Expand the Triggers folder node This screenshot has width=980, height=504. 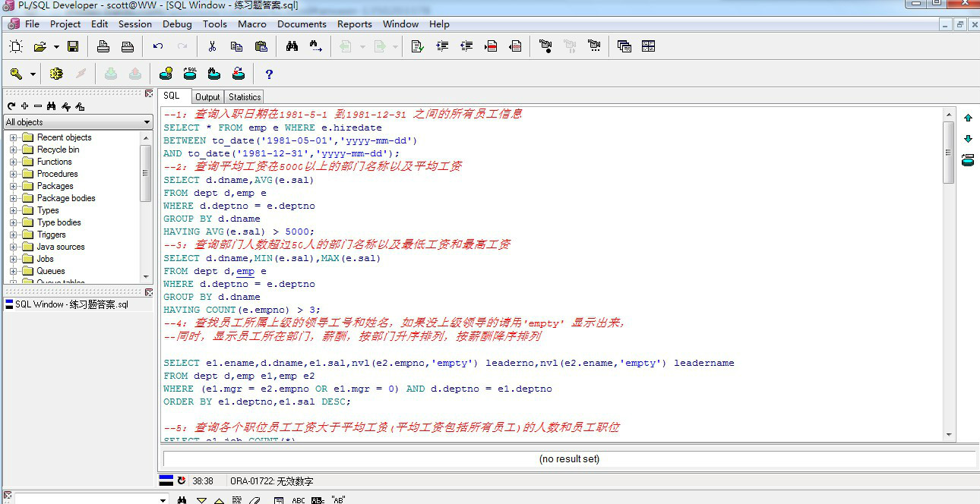(13, 235)
